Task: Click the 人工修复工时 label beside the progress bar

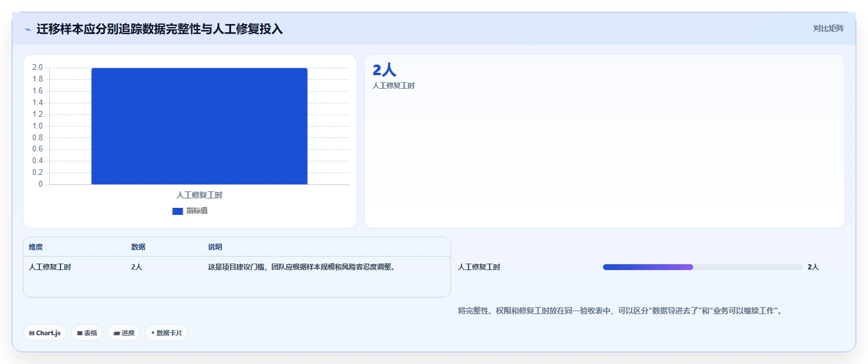Action: tap(479, 267)
